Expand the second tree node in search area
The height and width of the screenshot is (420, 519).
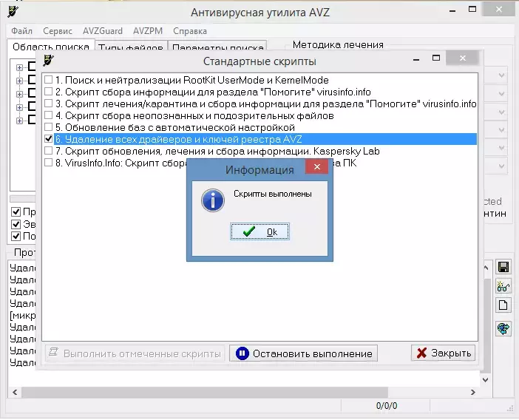19,81
